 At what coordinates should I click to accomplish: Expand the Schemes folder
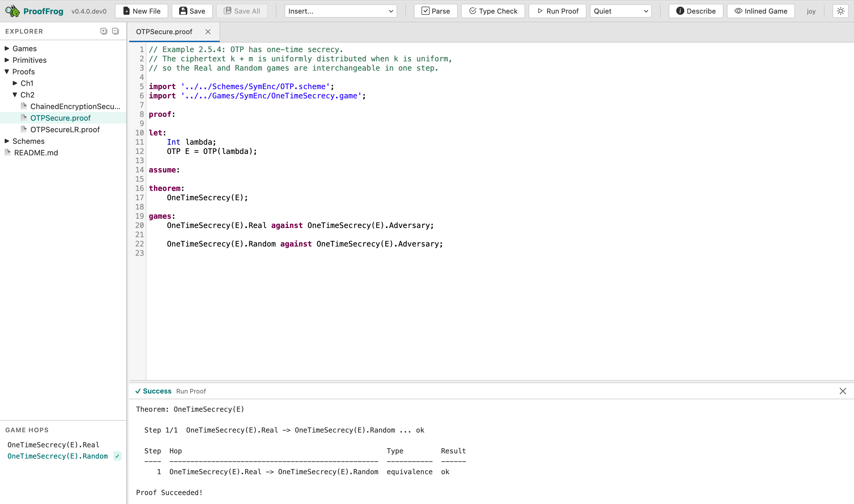pyautogui.click(x=28, y=141)
